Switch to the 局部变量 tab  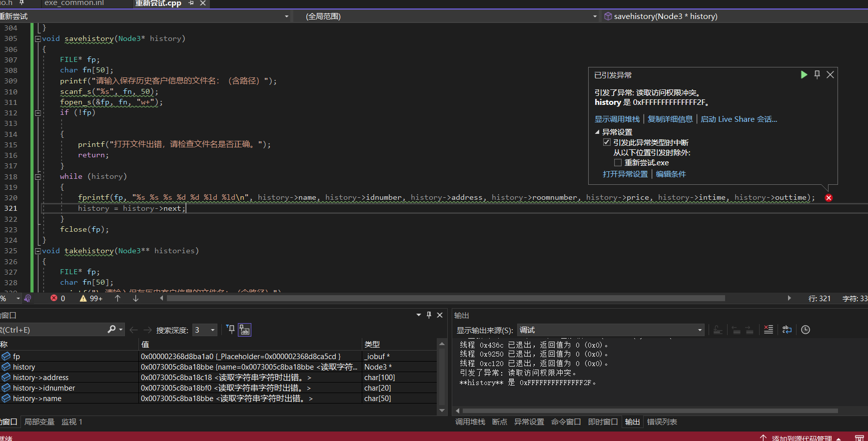39,422
